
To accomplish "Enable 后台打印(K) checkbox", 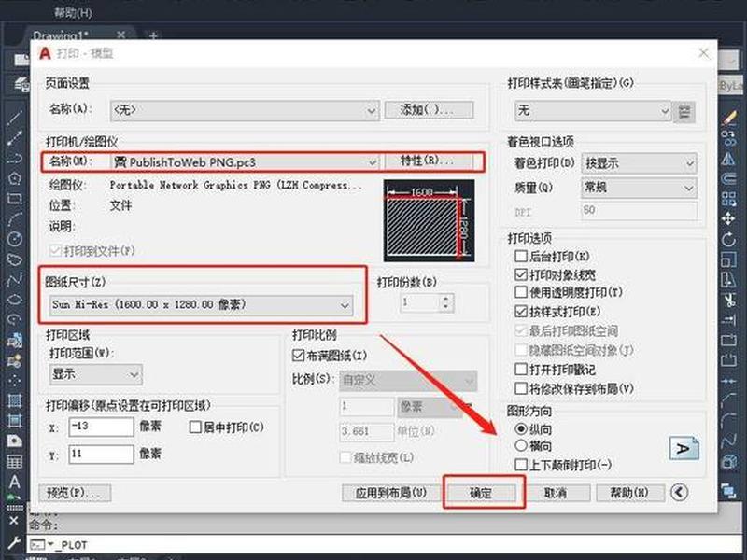I will click(x=521, y=256).
